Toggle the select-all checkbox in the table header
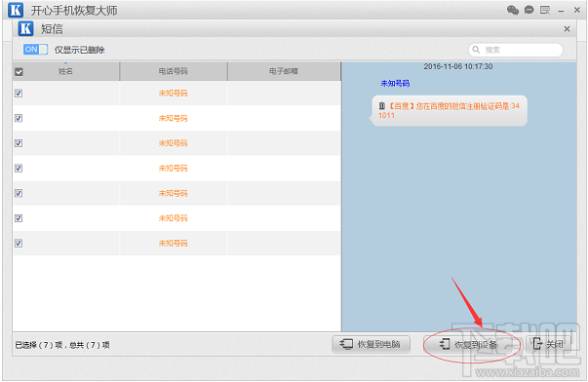The height and width of the screenshot is (382, 588). (x=19, y=71)
